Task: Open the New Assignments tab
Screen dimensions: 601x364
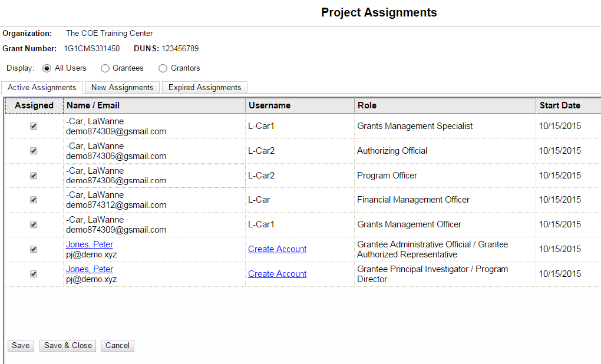Action: (123, 88)
